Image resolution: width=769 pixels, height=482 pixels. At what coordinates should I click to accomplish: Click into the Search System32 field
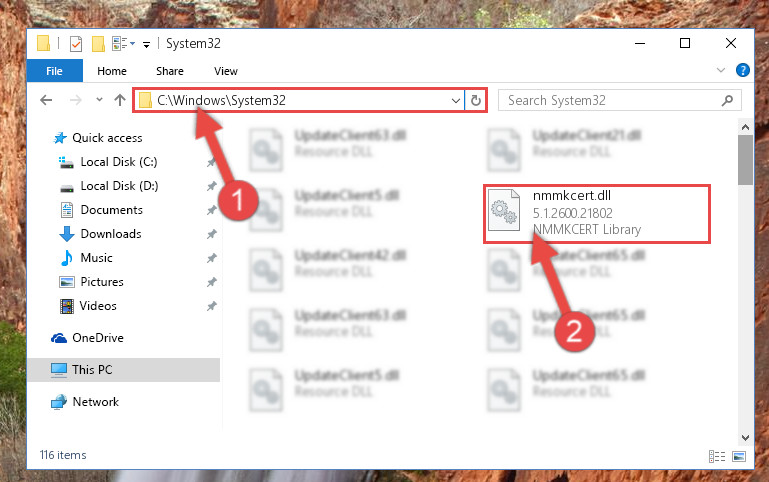click(611, 101)
